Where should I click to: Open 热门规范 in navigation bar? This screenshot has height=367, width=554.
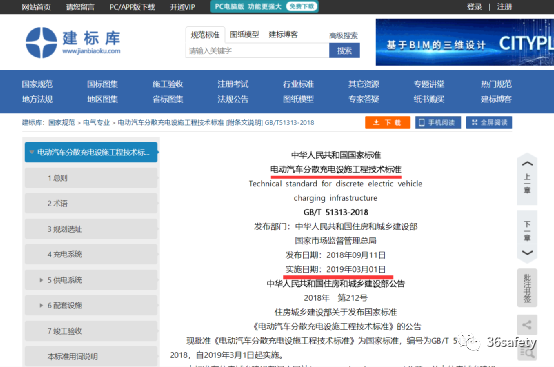point(496,84)
